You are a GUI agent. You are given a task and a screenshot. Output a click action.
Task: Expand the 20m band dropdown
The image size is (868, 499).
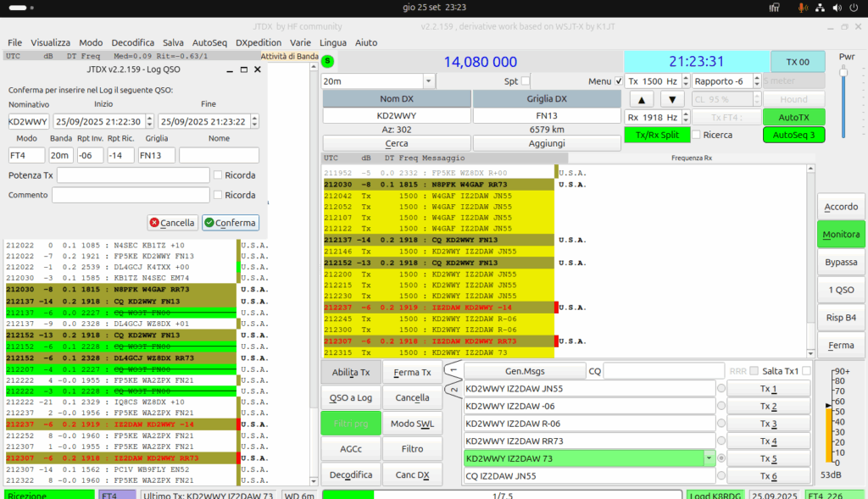pyautogui.click(x=428, y=81)
